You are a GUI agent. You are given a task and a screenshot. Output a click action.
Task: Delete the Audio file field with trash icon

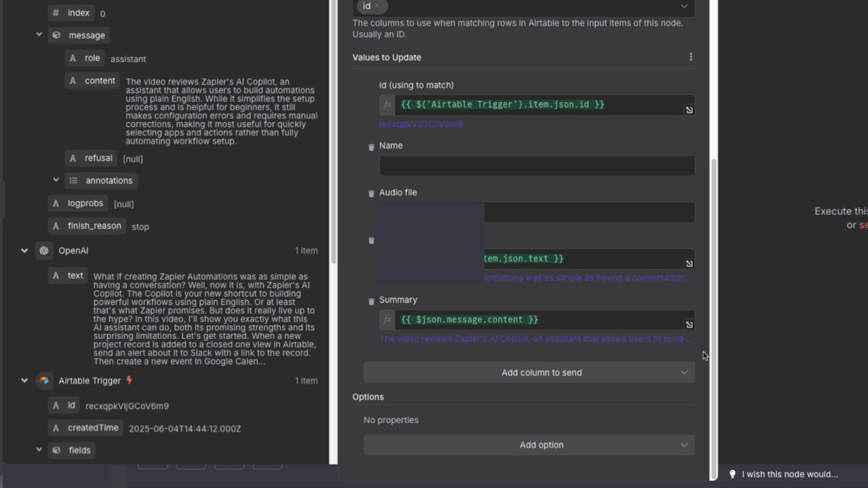[x=372, y=194]
